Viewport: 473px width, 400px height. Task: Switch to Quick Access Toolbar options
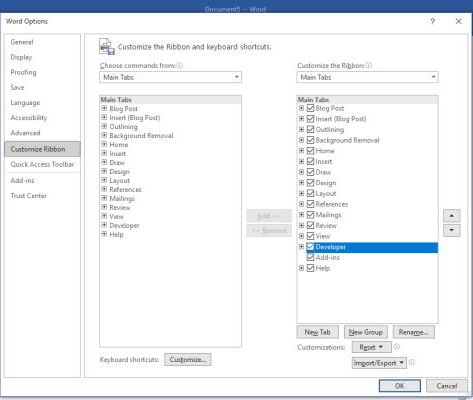tap(42, 164)
